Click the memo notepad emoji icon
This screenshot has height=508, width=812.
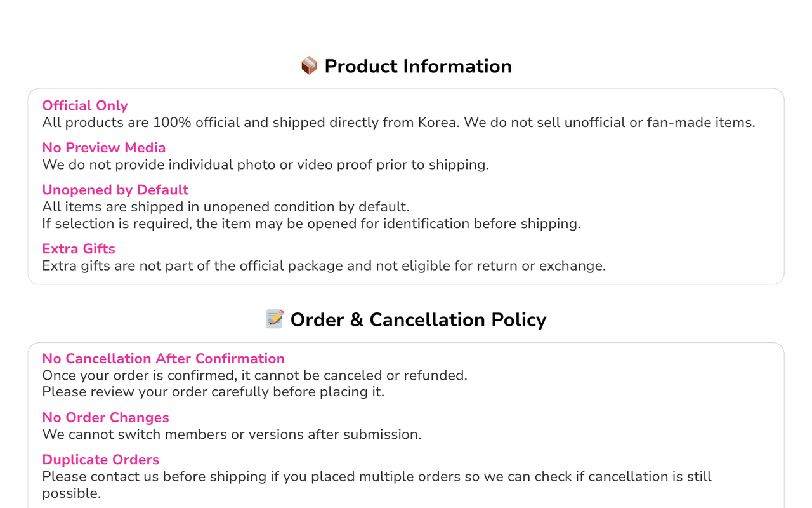click(275, 319)
